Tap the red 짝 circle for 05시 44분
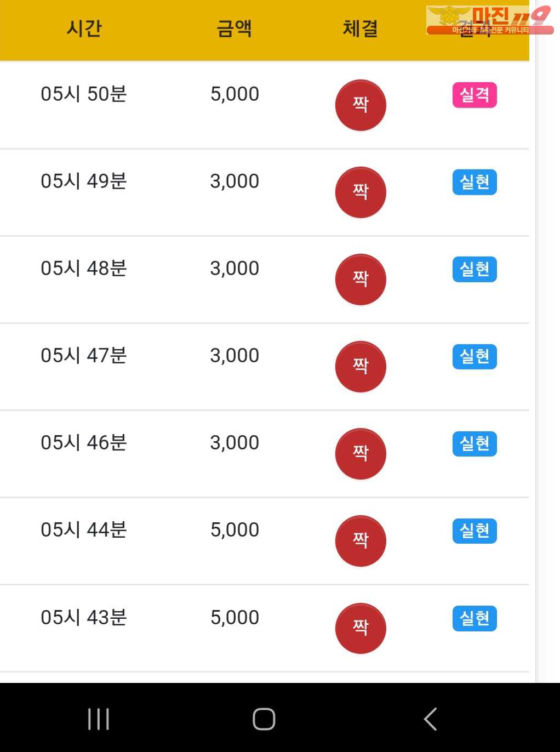This screenshot has width=560, height=752. click(x=361, y=541)
